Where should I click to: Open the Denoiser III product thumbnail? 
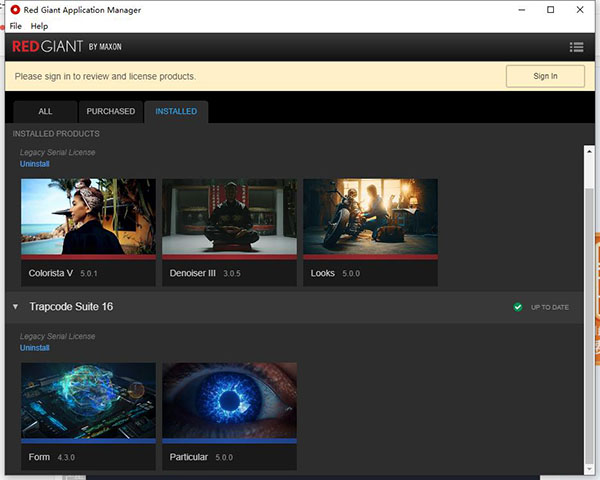230,217
